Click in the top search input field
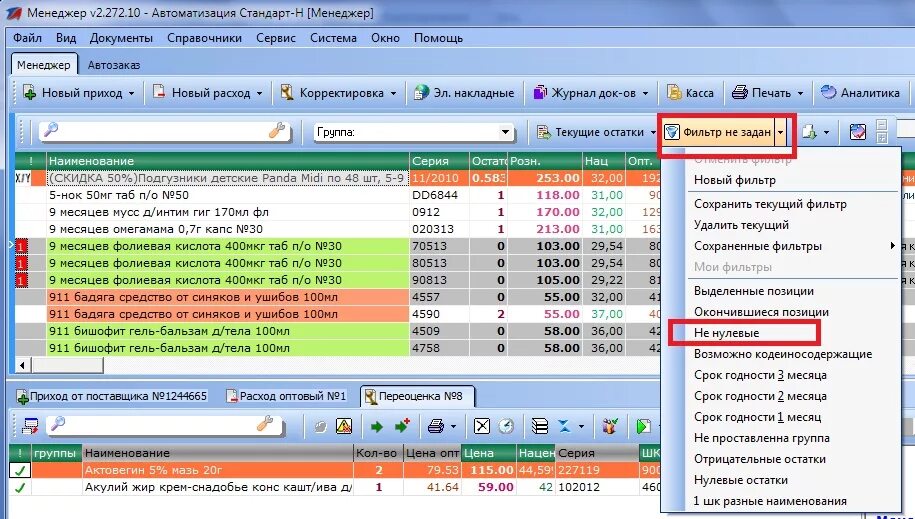The image size is (915, 519). tap(163, 131)
